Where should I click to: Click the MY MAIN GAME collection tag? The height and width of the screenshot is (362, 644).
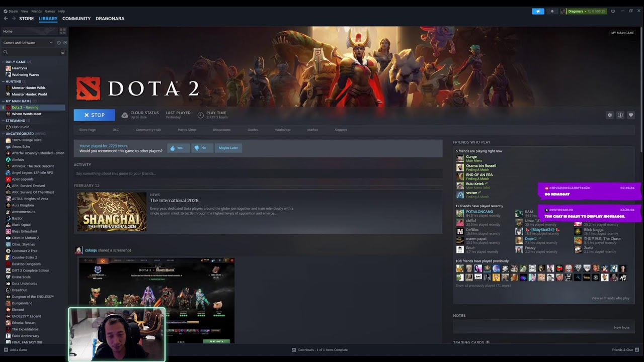[x=622, y=33]
